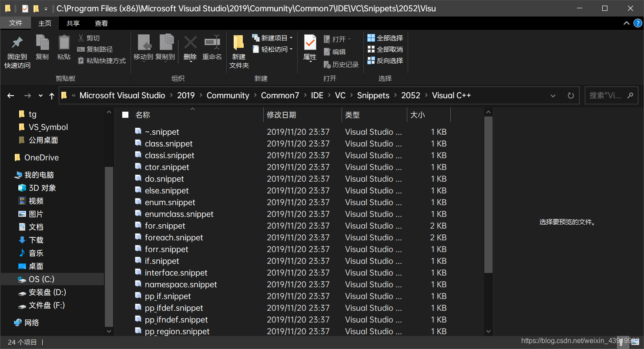Click the file list scrollbar thumb

click(x=488, y=194)
